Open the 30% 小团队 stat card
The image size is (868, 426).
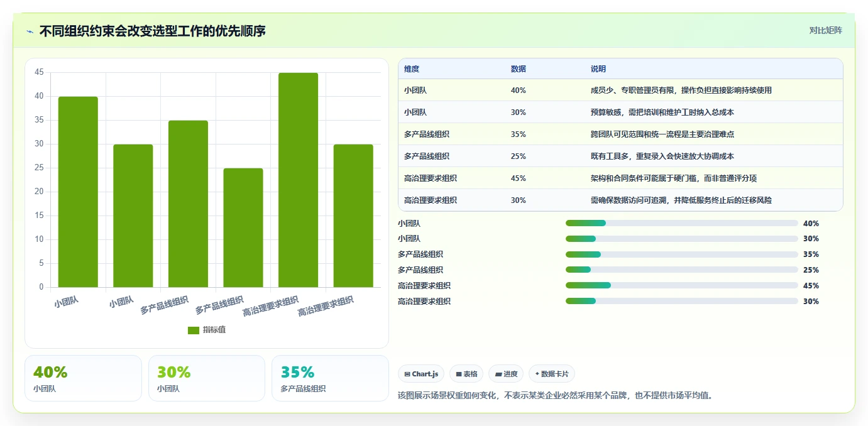click(207, 378)
